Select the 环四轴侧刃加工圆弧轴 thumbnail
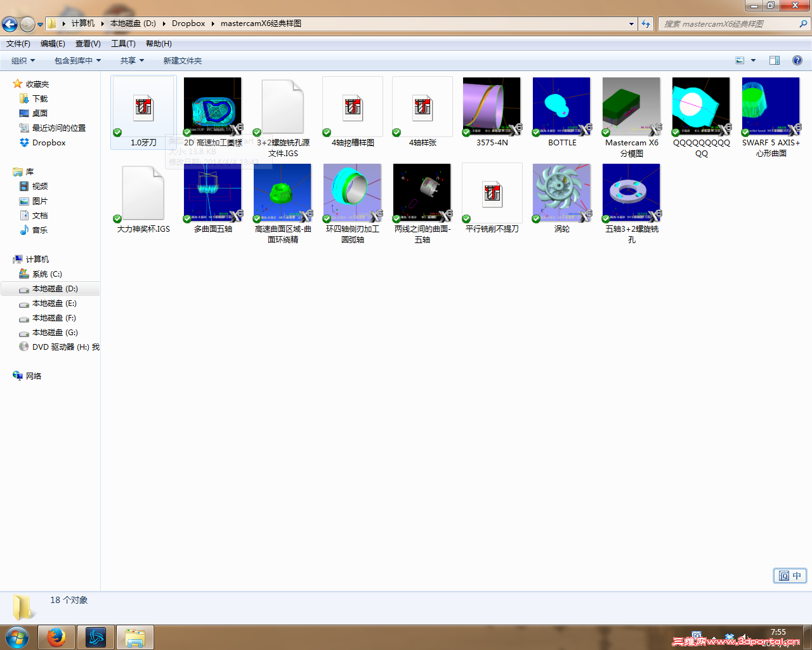Screen dimensions: 812x650 pos(353,193)
